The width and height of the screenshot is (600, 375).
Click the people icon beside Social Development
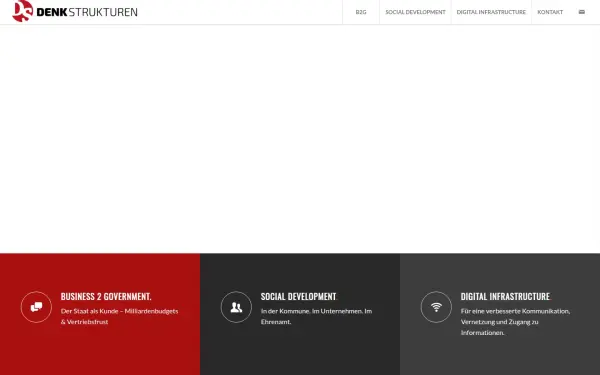[236, 307]
